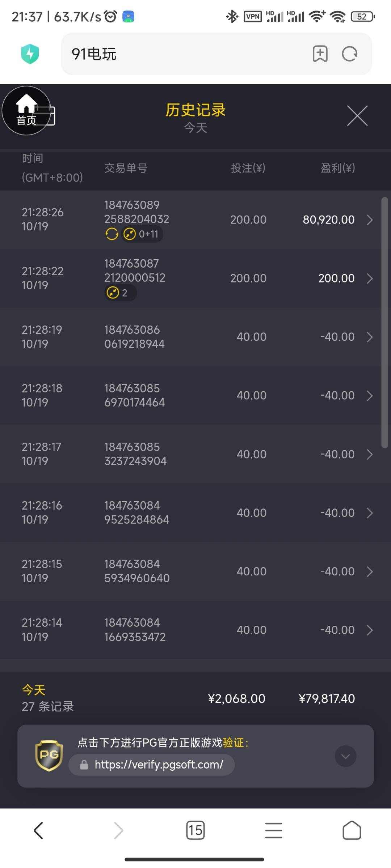
Task: Expand the 80,920.00 profit record details
Action: tap(370, 220)
